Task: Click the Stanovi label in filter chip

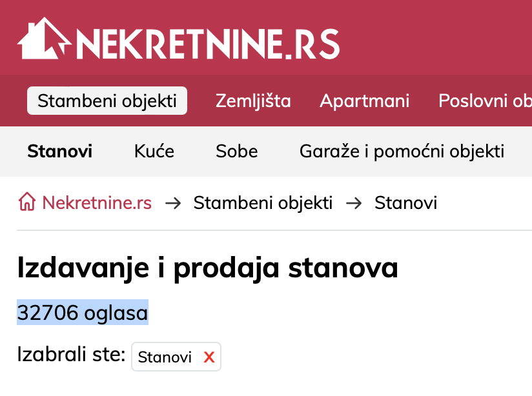Action: coord(165,357)
